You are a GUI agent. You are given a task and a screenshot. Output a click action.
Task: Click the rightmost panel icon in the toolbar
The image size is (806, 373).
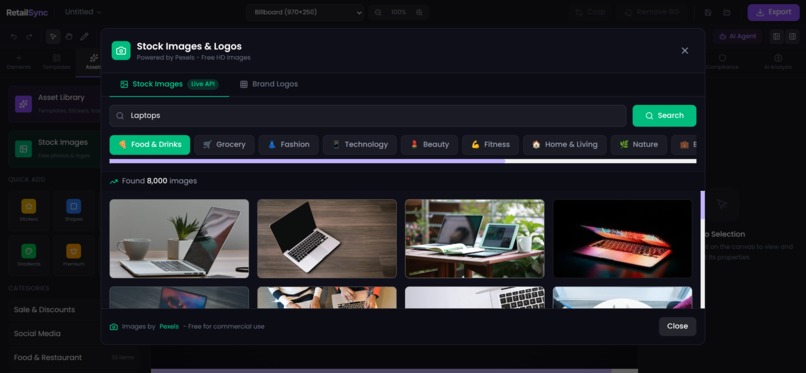click(x=792, y=36)
